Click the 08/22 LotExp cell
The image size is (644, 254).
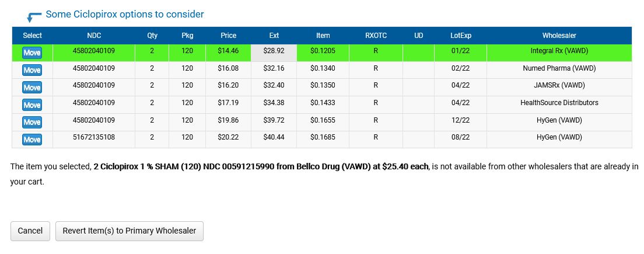[460, 138]
